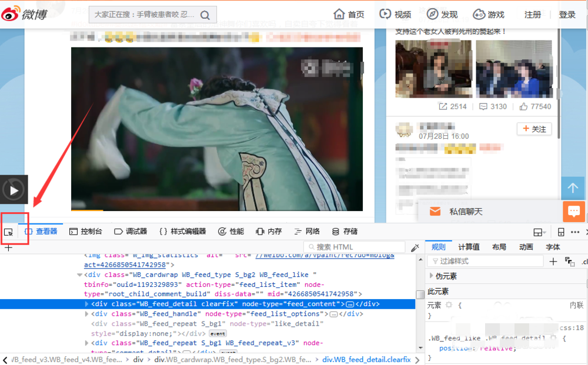
Task: Click the 登录 login link
Action: 566,14
